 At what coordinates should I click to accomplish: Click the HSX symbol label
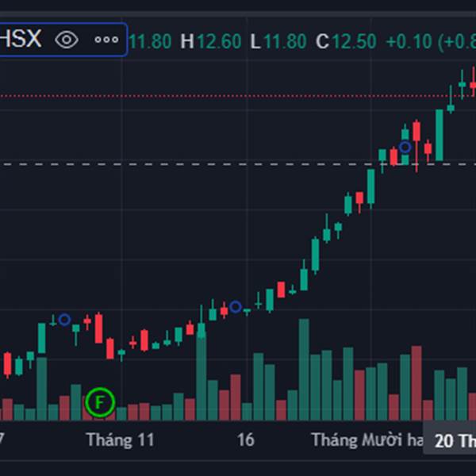(20, 39)
